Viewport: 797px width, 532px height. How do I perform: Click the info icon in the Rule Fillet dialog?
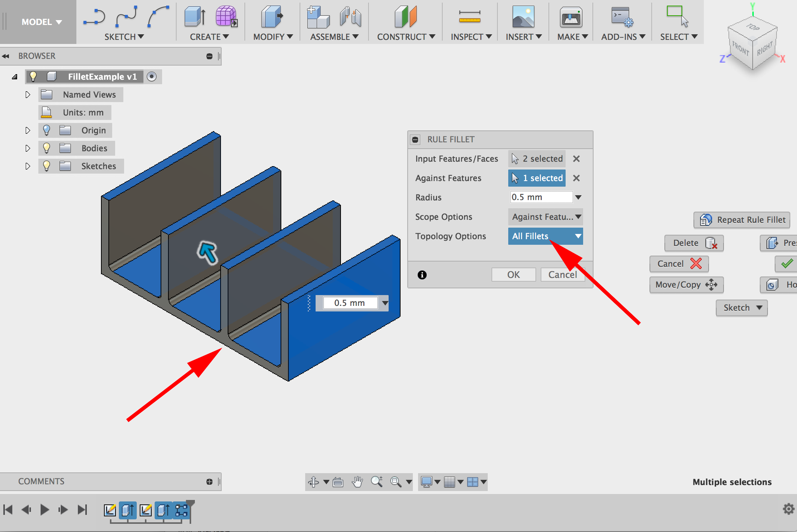pyautogui.click(x=422, y=275)
